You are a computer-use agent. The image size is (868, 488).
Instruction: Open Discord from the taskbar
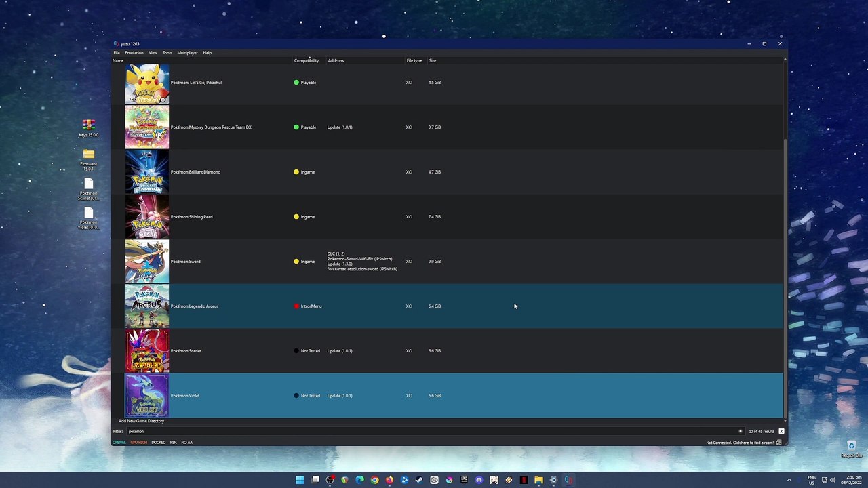tap(479, 480)
